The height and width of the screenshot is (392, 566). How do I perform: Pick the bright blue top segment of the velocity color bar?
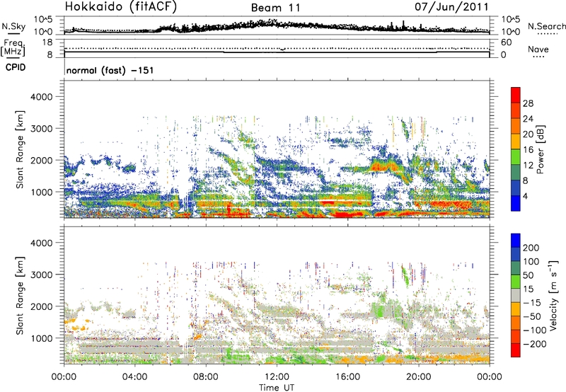click(x=516, y=241)
